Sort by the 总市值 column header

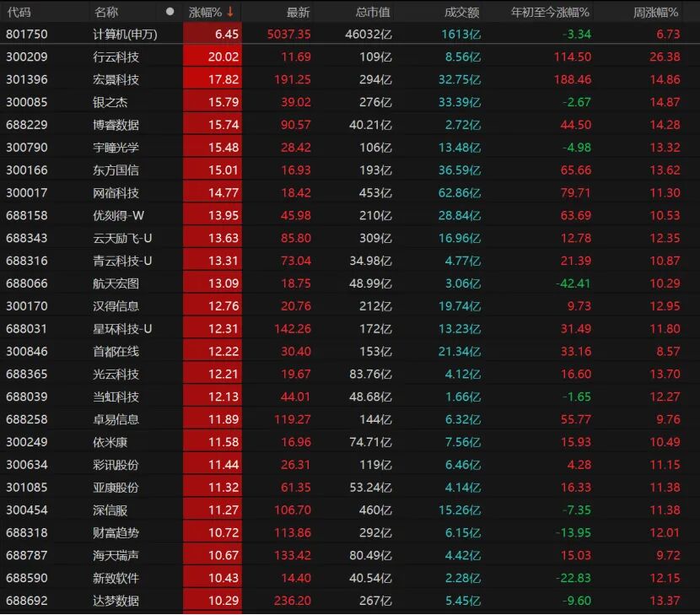[x=373, y=12]
